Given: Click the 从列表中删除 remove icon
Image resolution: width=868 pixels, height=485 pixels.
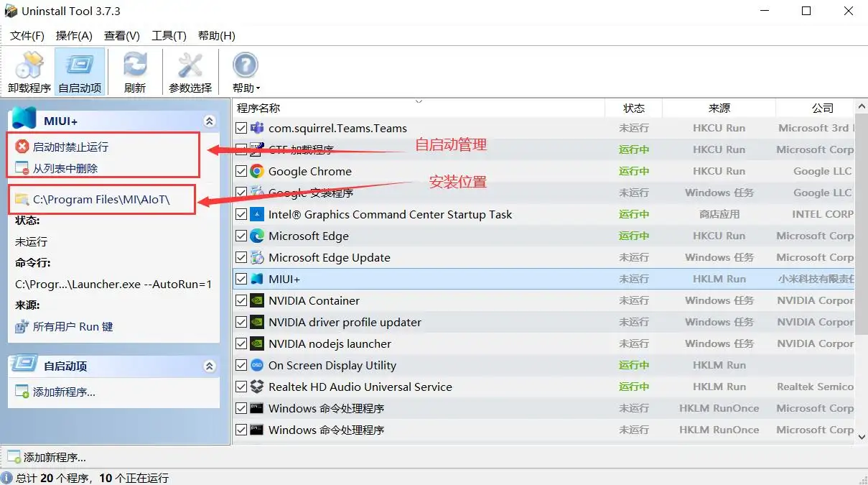Looking at the screenshot, I should pos(22,168).
